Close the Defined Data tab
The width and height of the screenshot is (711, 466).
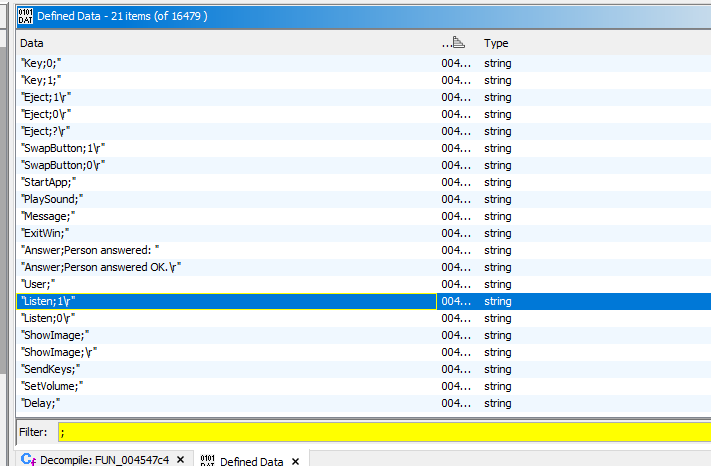297,459
